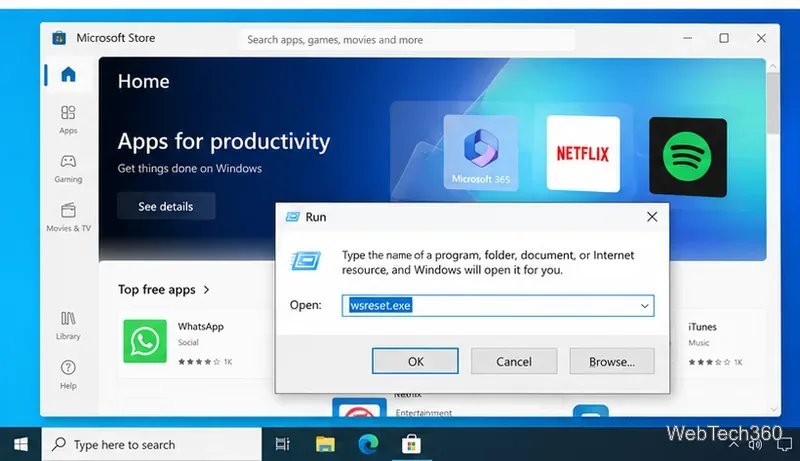Click the scroll up arrow in Store
The height and width of the screenshot is (461, 800).
773,66
